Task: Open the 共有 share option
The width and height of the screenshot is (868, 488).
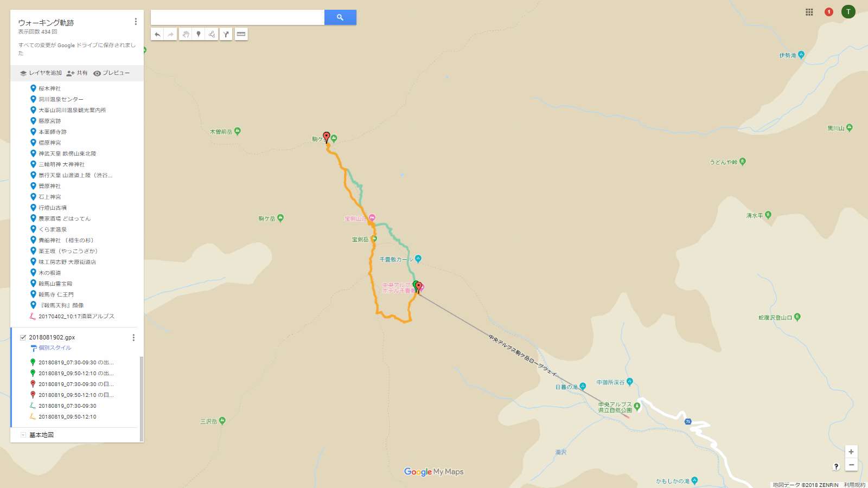Action: [77, 73]
